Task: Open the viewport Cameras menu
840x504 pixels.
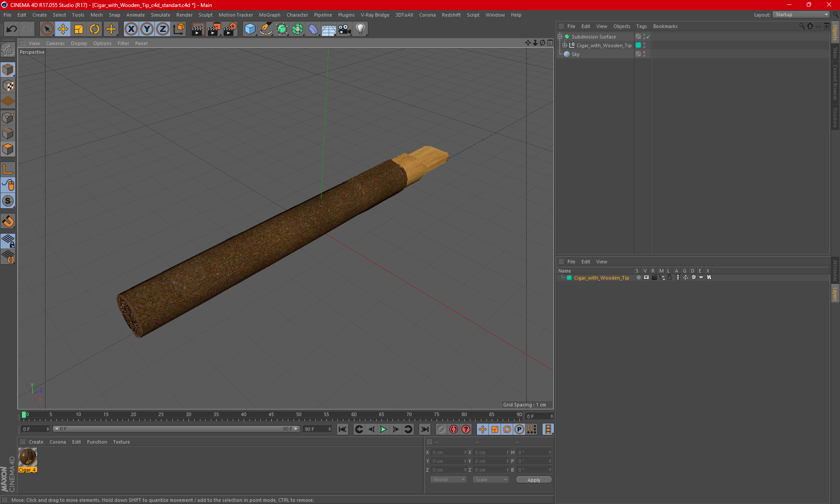Action: (55, 43)
